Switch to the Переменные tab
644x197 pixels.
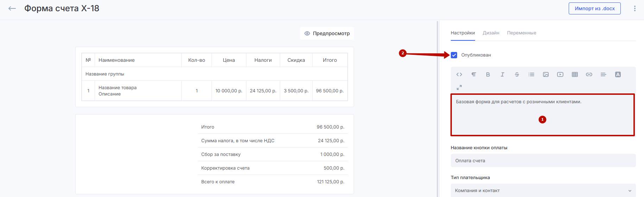pyautogui.click(x=522, y=33)
